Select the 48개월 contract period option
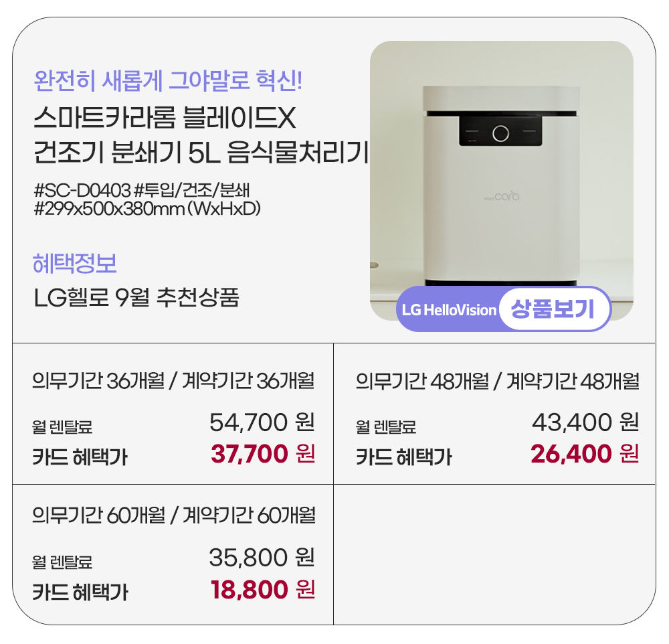This screenshot has width=669, height=644. (x=497, y=382)
